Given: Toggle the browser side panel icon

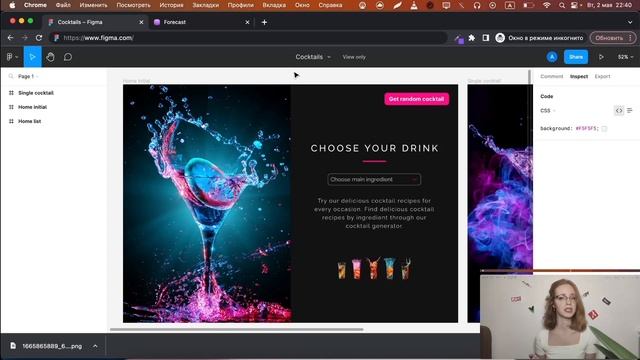Looking at the screenshot, I should (x=486, y=38).
